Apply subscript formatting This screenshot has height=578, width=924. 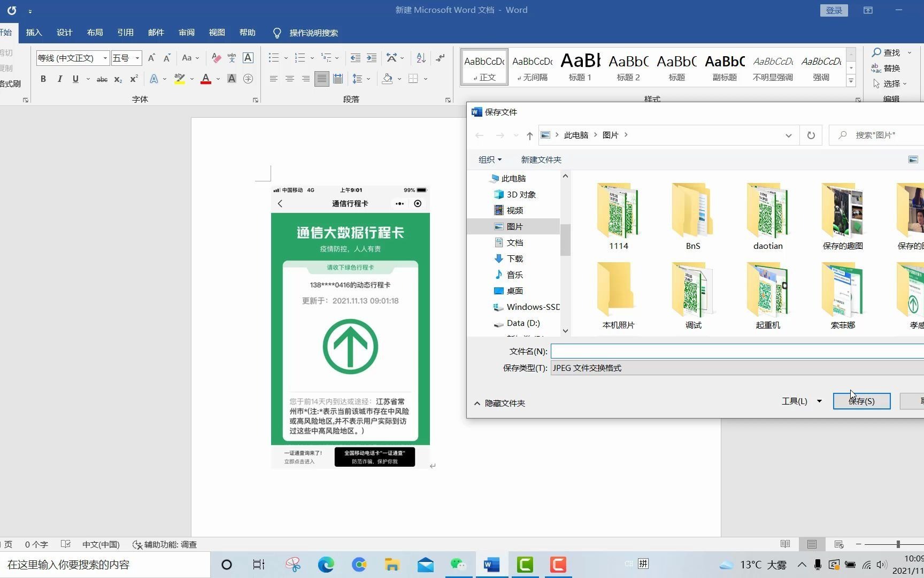[x=118, y=79]
